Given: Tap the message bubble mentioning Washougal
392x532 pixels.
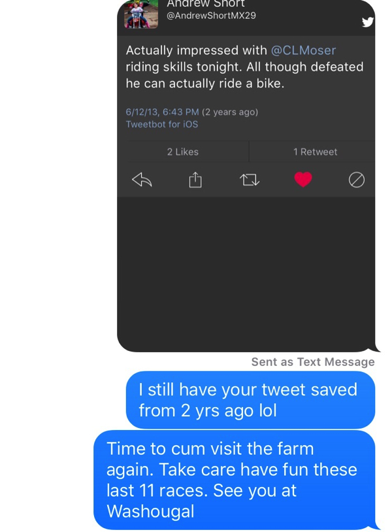Looking at the screenshot, I should [234, 480].
